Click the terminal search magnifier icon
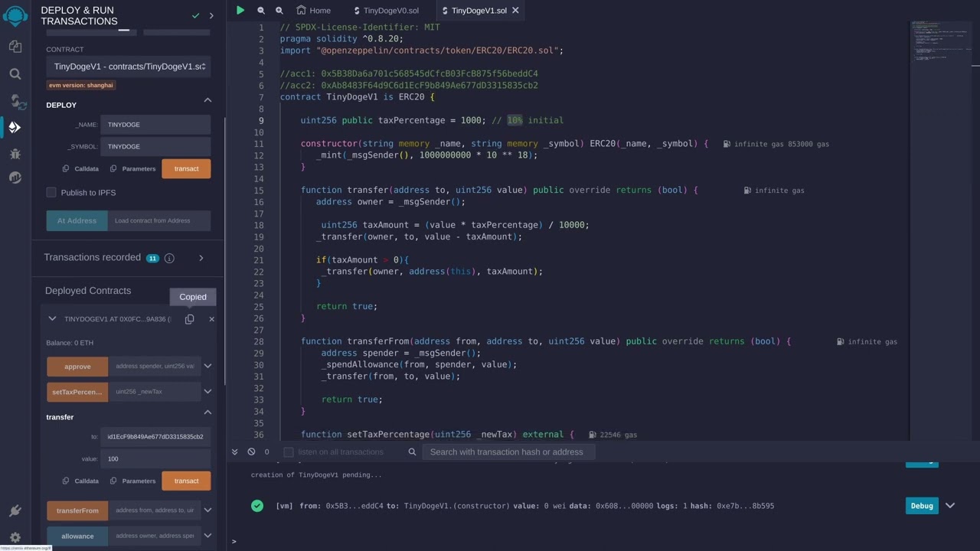Screen dimensions: 980x551 [412, 452]
